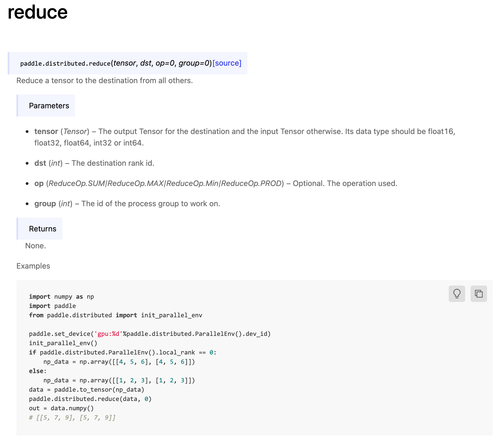Image resolution: width=504 pixels, height=442 pixels.
Task: Click 'The destination rank id.' description
Action: [113, 163]
